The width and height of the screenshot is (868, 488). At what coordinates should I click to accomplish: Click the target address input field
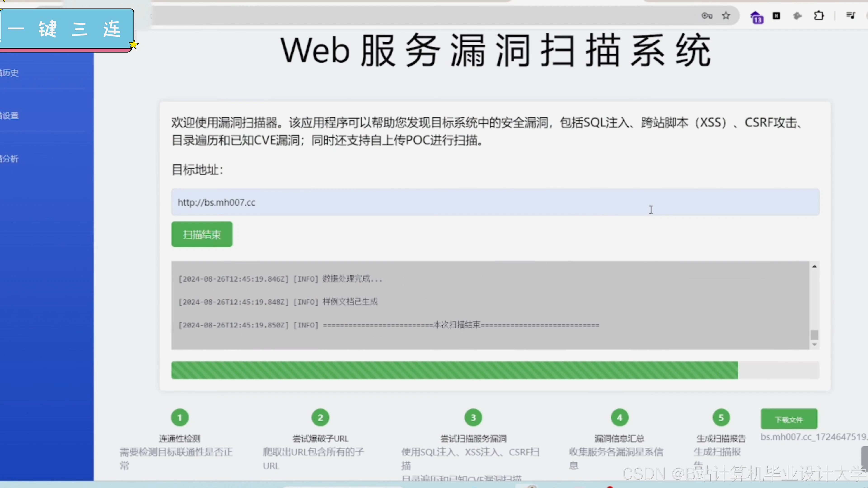coord(495,202)
